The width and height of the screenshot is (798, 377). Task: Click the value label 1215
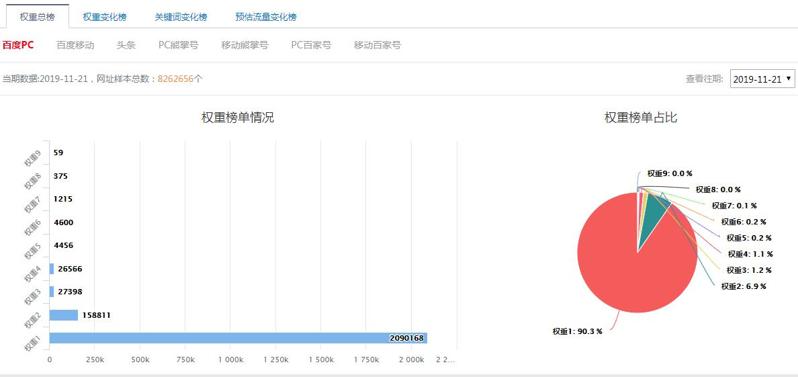point(63,199)
